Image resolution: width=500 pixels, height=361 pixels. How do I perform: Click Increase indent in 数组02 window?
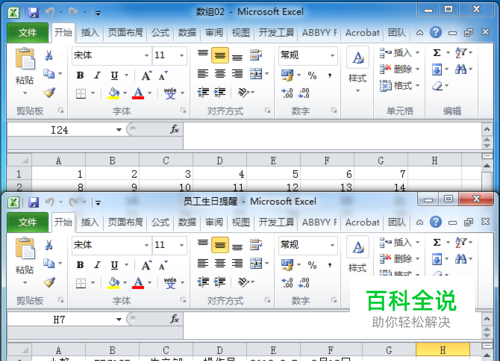point(220,92)
